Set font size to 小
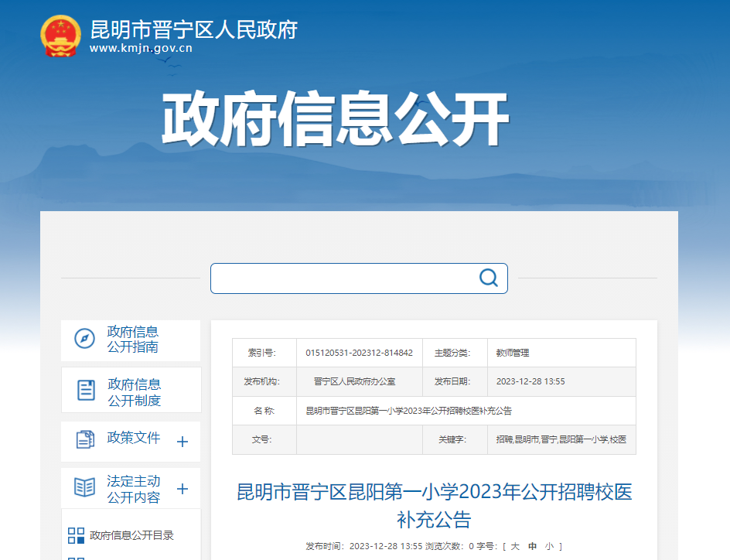This screenshot has height=560, width=730. click(550, 546)
